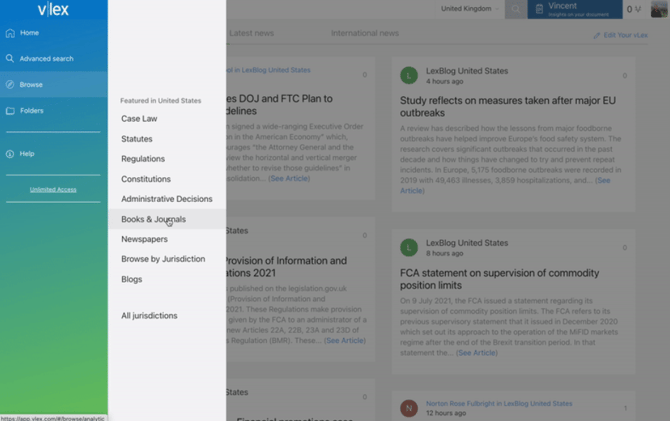This screenshot has width=670, height=421.
Task: Click Norton Rose Fulbright avatar icon
Action: point(409,408)
